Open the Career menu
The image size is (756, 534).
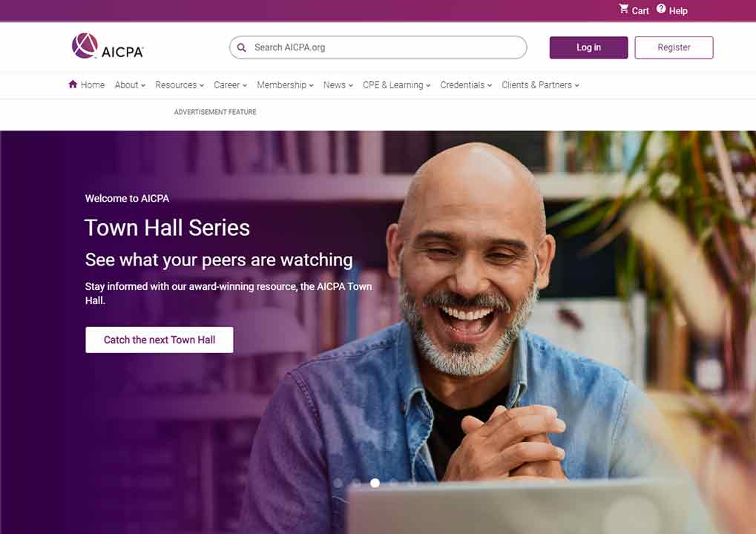click(230, 85)
